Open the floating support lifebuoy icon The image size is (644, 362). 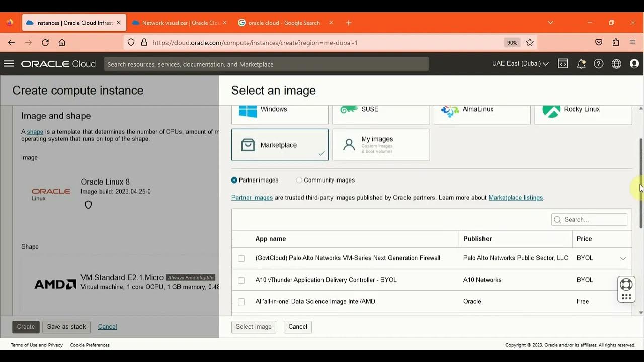[626, 285]
